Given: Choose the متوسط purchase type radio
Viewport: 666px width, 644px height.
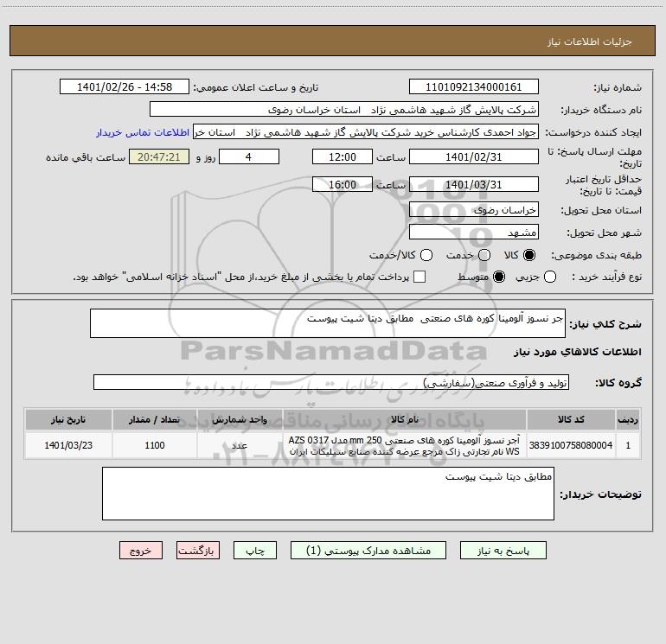Looking at the screenshot, I should 499,277.
